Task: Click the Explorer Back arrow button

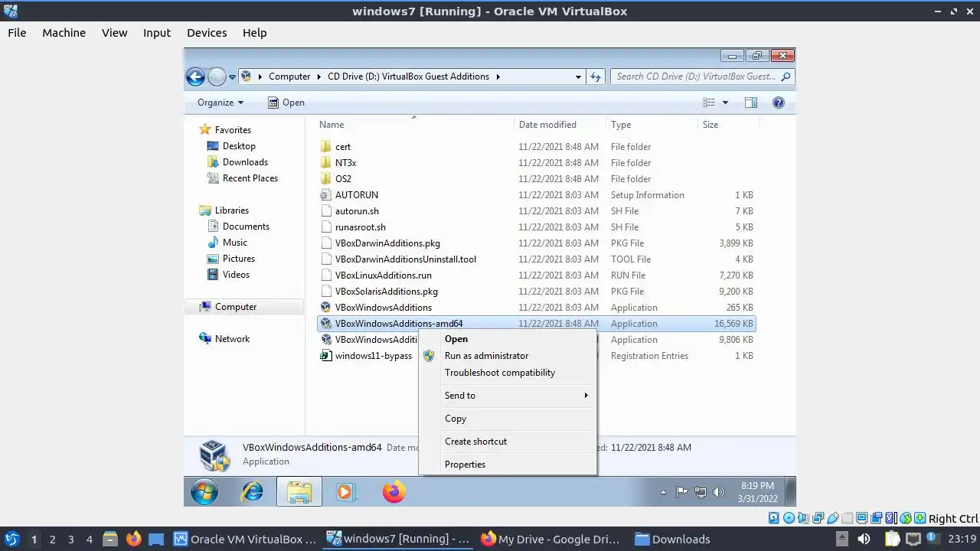Action: pos(196,77)
